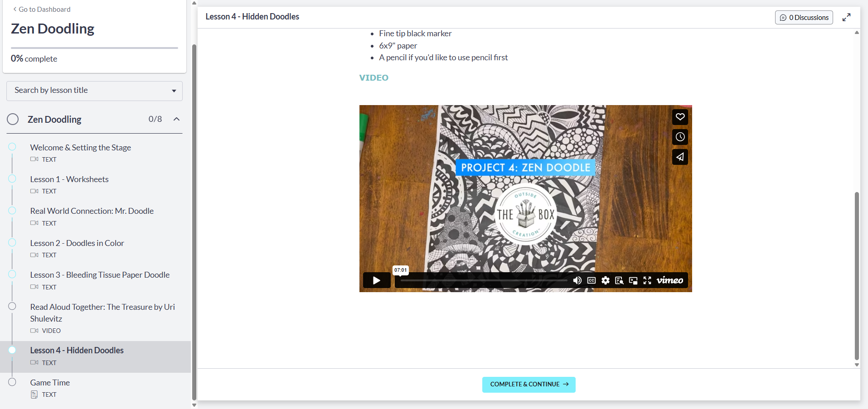Go to Dashboard via the top link
Screen dimensions: 868x409
tap(41, 9)
